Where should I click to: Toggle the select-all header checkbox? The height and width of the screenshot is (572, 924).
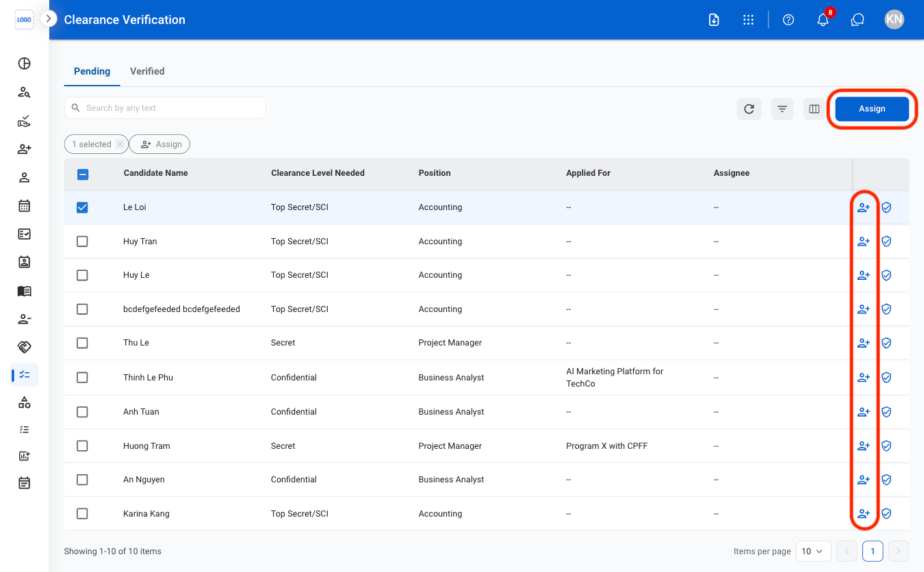(x=82, y=174)
